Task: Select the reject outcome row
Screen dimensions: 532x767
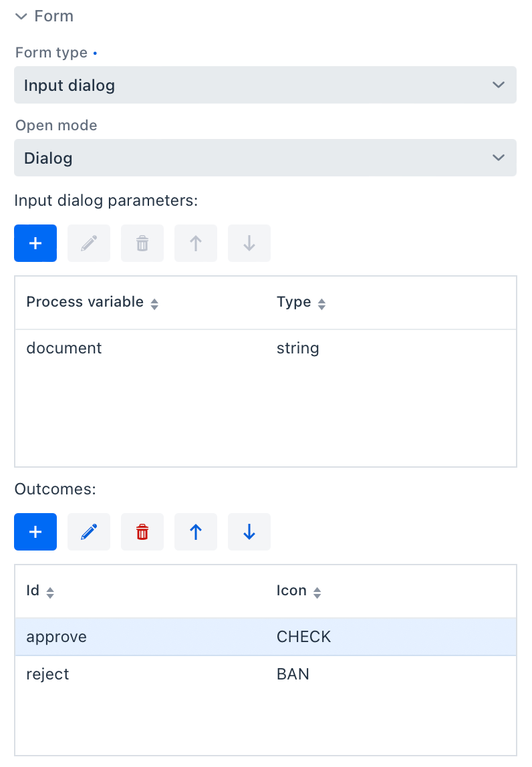Action: coord(265,674)
